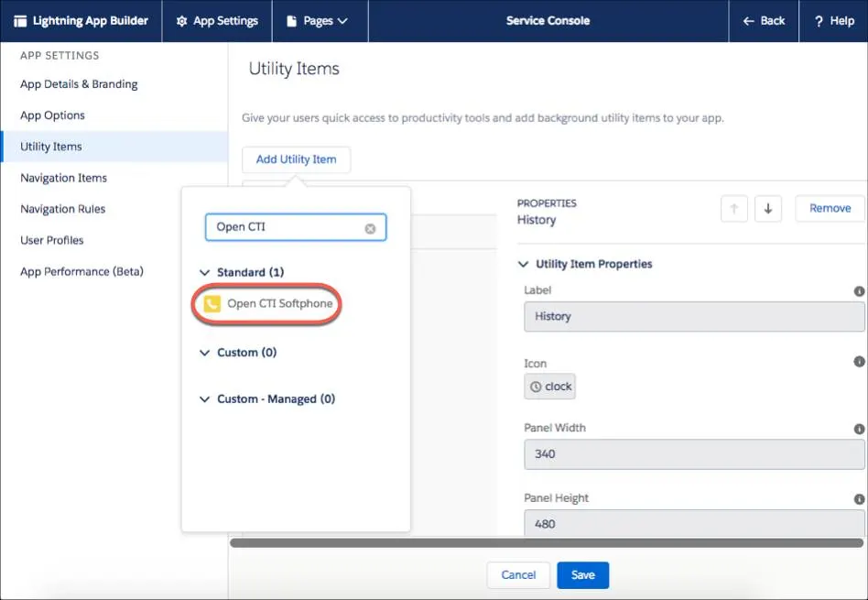
Task: Click info icon next to Panel Width
Action: pyautogui.click(x=859, y=429)
